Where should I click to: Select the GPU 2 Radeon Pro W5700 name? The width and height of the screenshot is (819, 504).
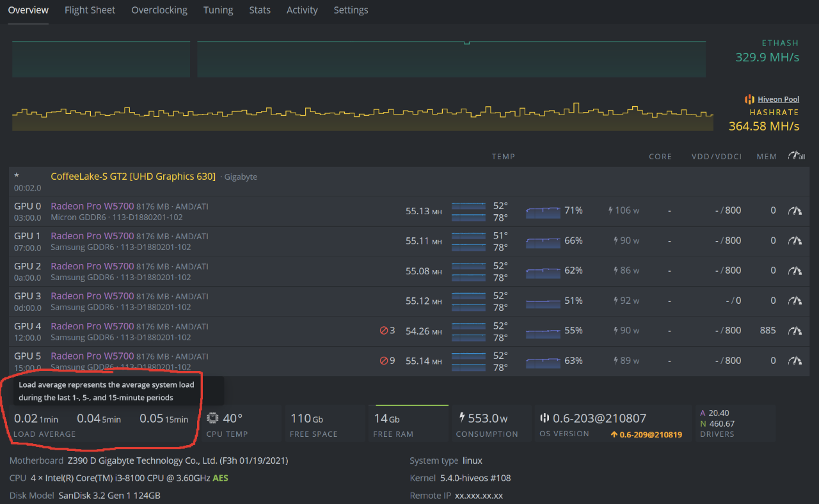92,266
